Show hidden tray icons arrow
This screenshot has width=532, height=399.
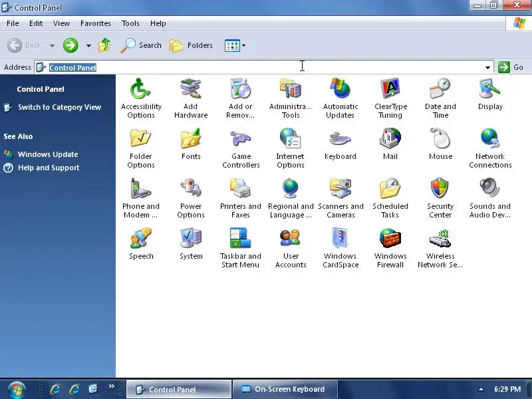[481, 389]
